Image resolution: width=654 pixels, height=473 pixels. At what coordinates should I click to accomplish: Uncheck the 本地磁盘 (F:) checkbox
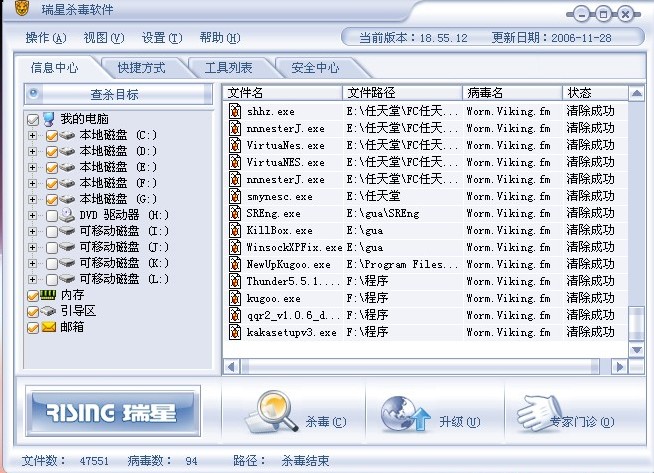coord(52,184)
